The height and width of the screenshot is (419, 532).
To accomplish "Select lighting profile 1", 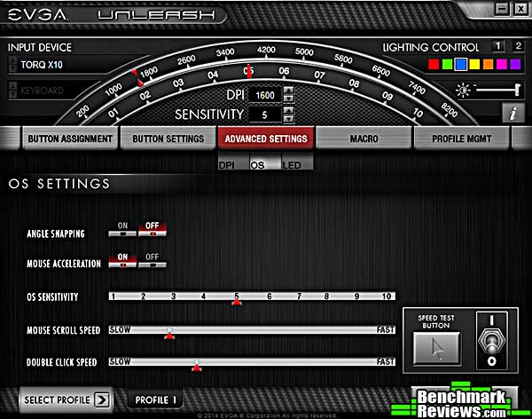I will [497, 46].
